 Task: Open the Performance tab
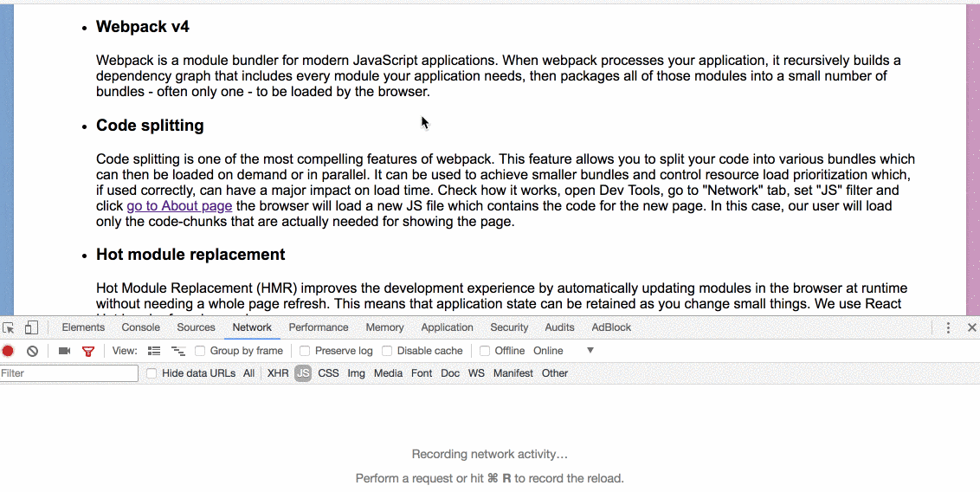318,327
